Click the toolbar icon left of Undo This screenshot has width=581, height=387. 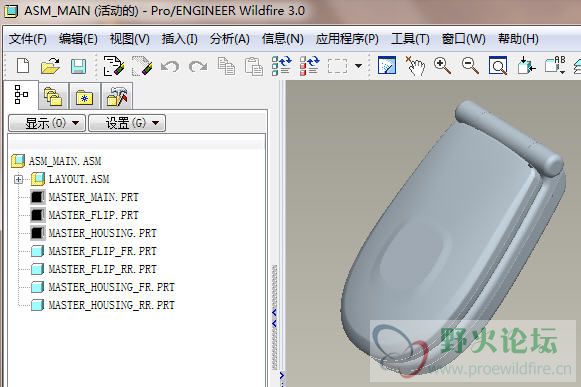[x=142, y=66]
